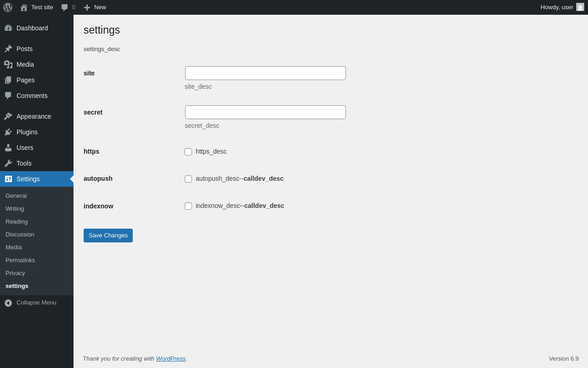Viewport: 588px width, 368px height.
Task: Go to Permalinks settings submenu
Action: pyautogui.click(x=20, y=260)
